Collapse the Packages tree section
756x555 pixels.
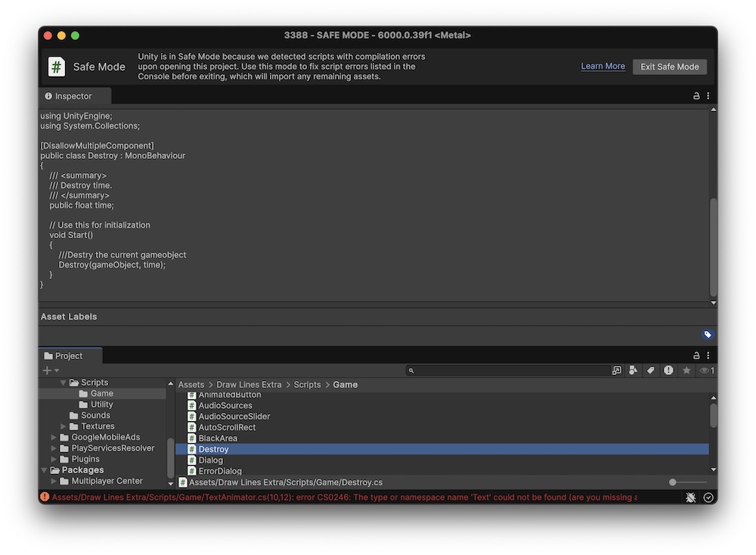tap(45, 470)
